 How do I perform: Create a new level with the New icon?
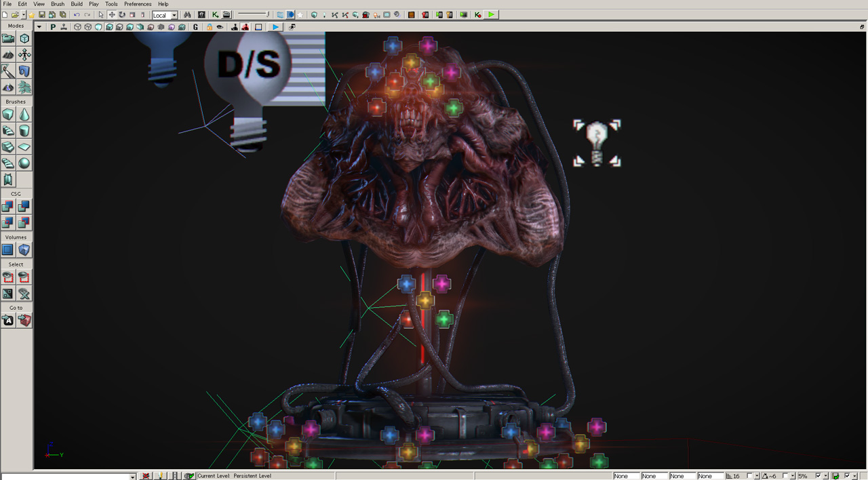(x=5, y=15)
